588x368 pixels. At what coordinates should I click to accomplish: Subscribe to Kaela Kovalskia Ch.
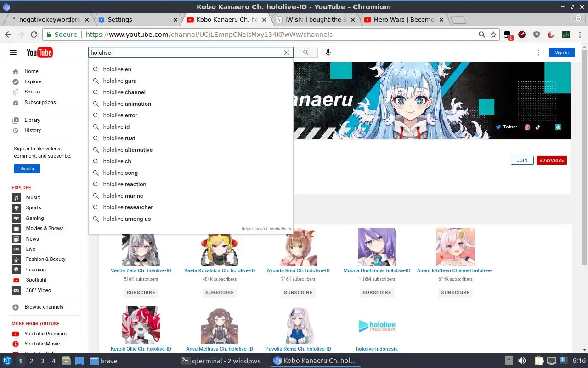click(x=220, y=293)
